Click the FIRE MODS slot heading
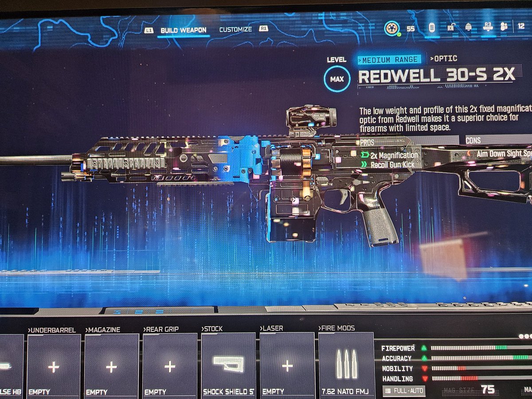The image size is (532, 399). click(x=336, y=328)
